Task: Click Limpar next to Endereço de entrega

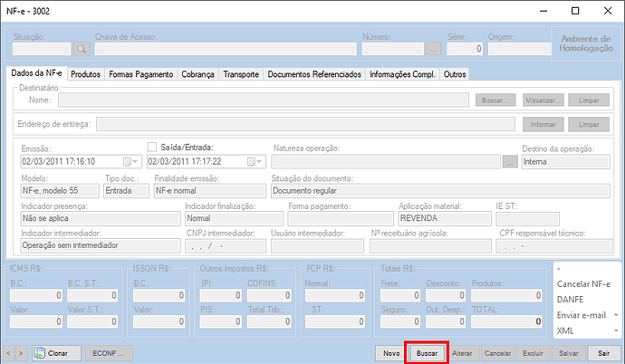Action: coord(589,124)
